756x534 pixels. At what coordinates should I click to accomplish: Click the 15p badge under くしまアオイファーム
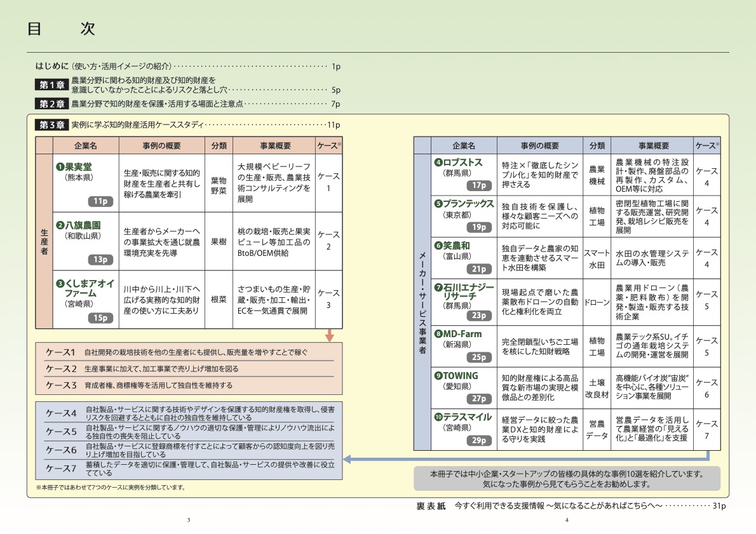(x=100, y=318)
